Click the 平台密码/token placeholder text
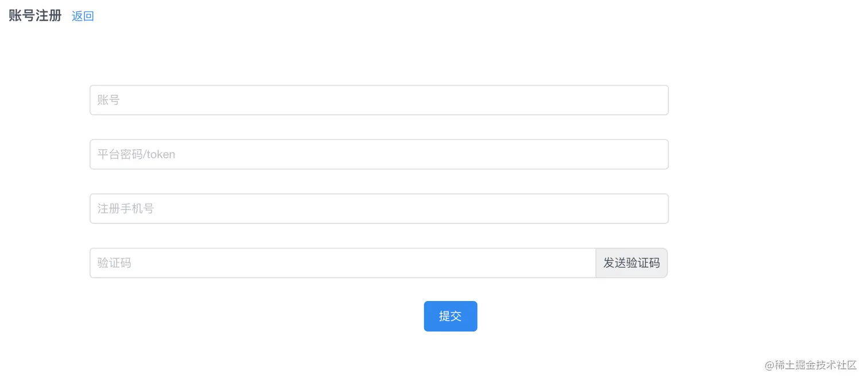The width and height of the screenshot is (868, 382). click(136, 154)
